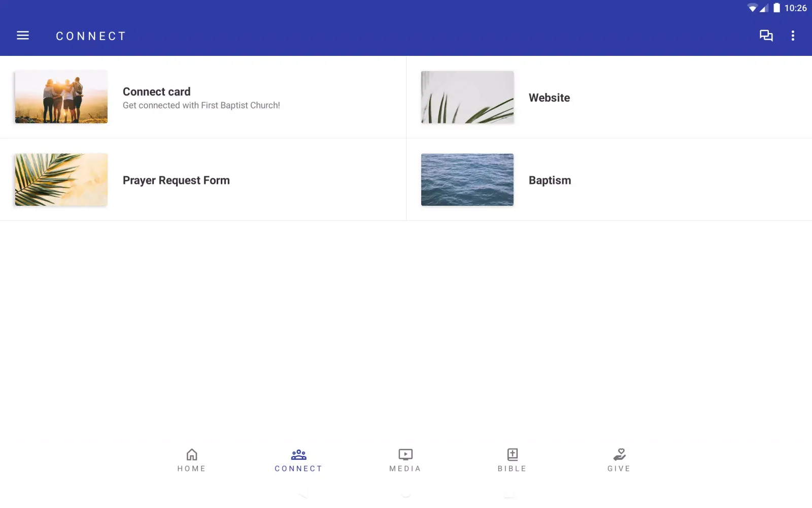Viewport: 812px width, 508px height.
Task: Tap the Connect people icon
Action: (x=298, y=454)
